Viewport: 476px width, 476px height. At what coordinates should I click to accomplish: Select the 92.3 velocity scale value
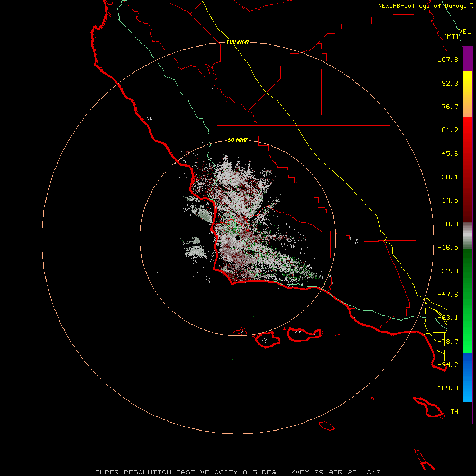pos(450,83)
